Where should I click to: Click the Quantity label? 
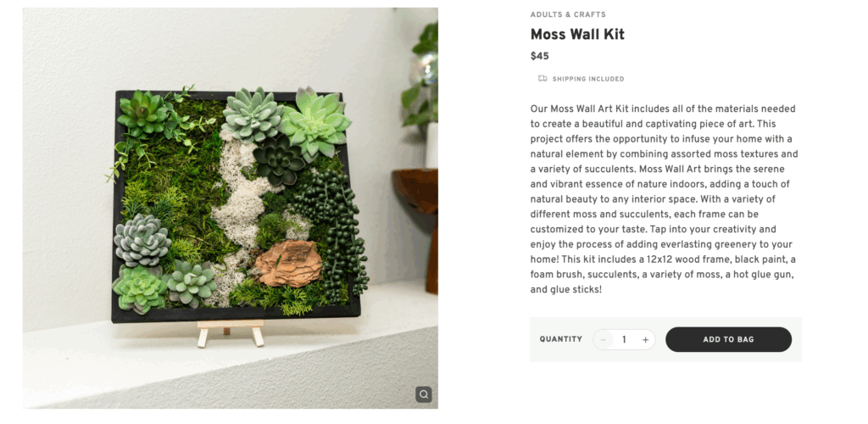tap(561, 340)
